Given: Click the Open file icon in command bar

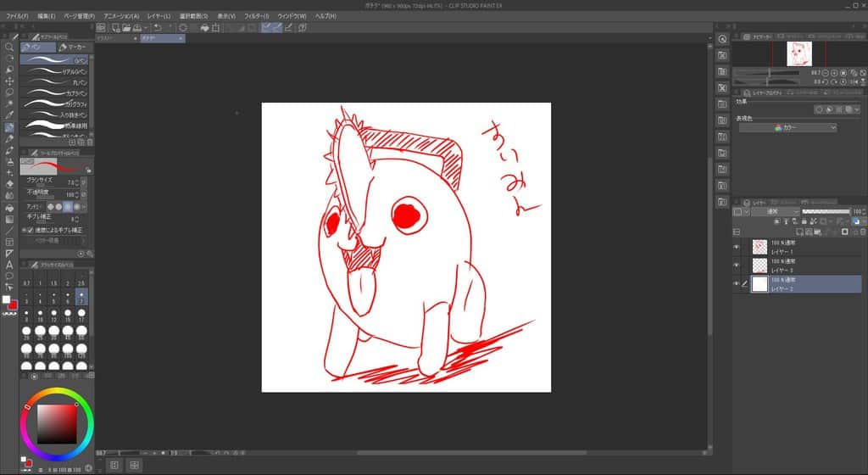Looking at the screenshot, I should click(x=126, y=28).
